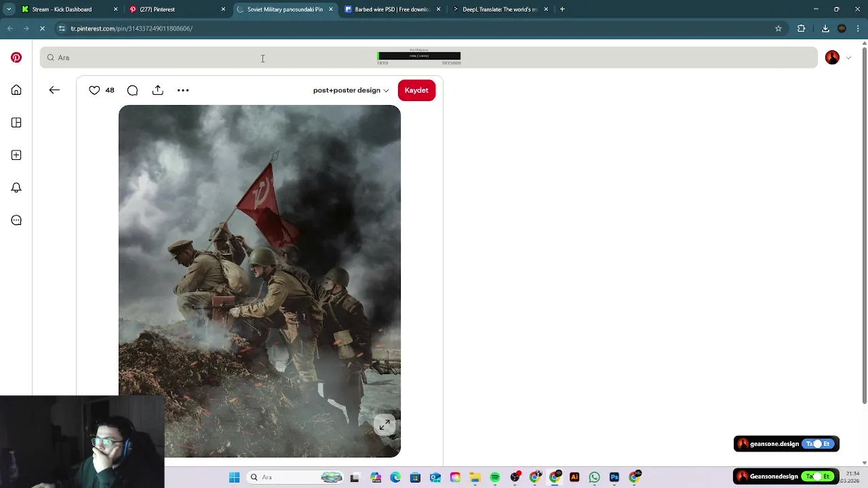868x488 pixels.
Task: Open the accounts chevron beside the avatar
Action: click(848, 58)
